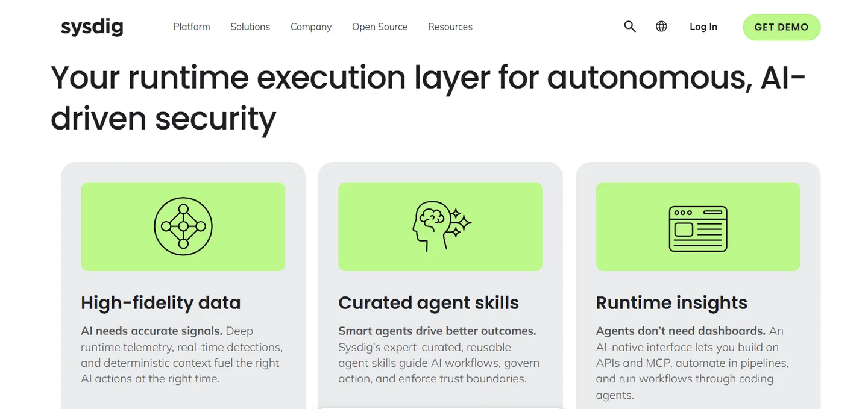Open the Platform menu
The height and width of the screenshot is (409, 868).
(192, 27)
